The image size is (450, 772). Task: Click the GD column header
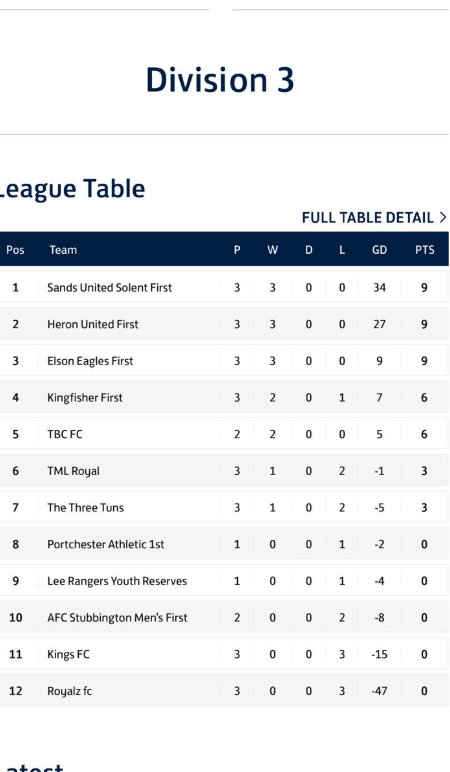point(379,250)
